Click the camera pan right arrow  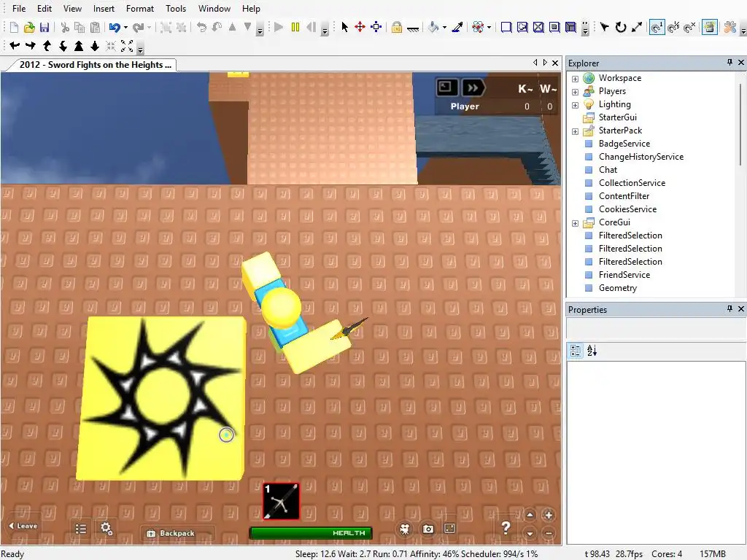point(31,46)
